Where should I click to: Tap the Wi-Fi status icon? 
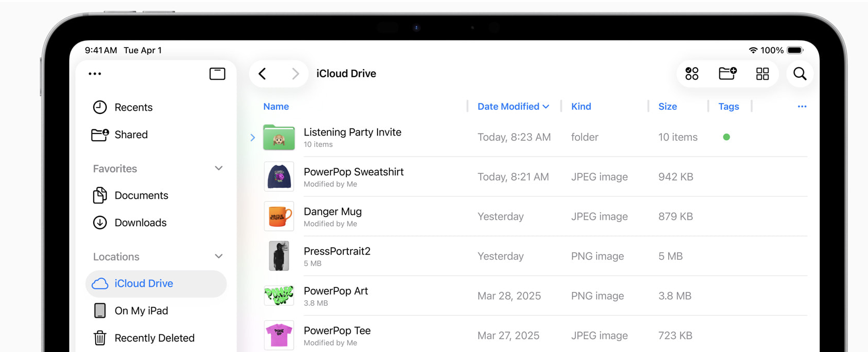(753, 50)
